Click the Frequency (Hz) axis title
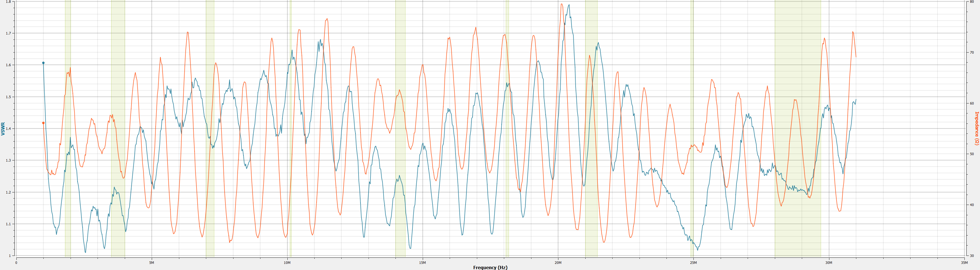Image resolution: width=980 pixels, height=270 pixels. (490, 267)
